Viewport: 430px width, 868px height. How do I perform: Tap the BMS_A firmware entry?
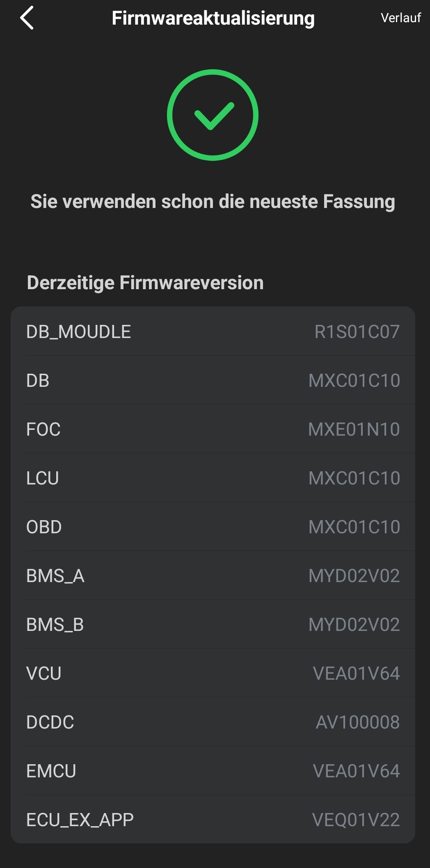click(x=213, y=576)
